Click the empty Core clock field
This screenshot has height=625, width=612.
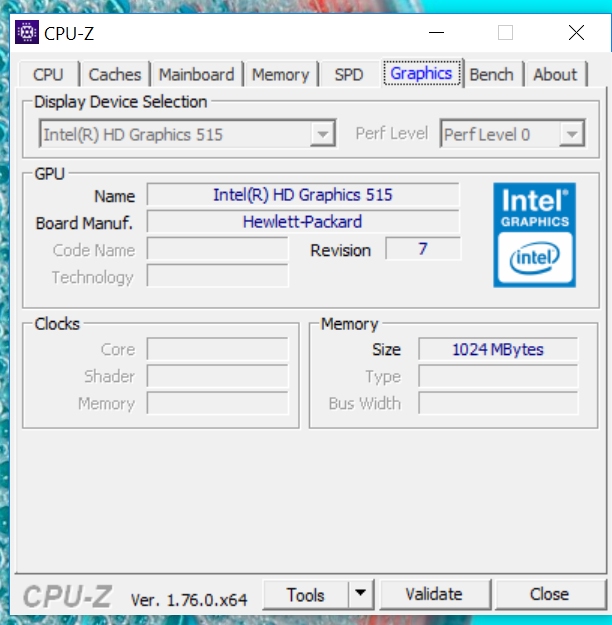[x=217, y=349]
